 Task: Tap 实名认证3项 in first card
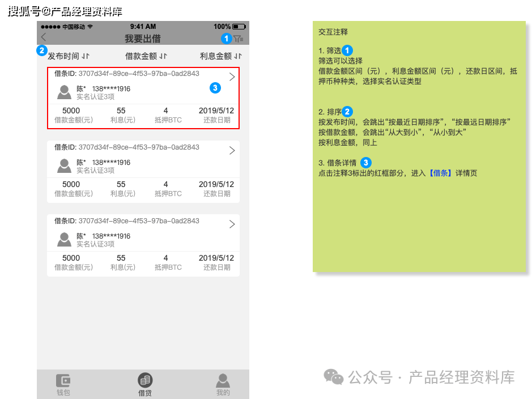pos(95,97)
